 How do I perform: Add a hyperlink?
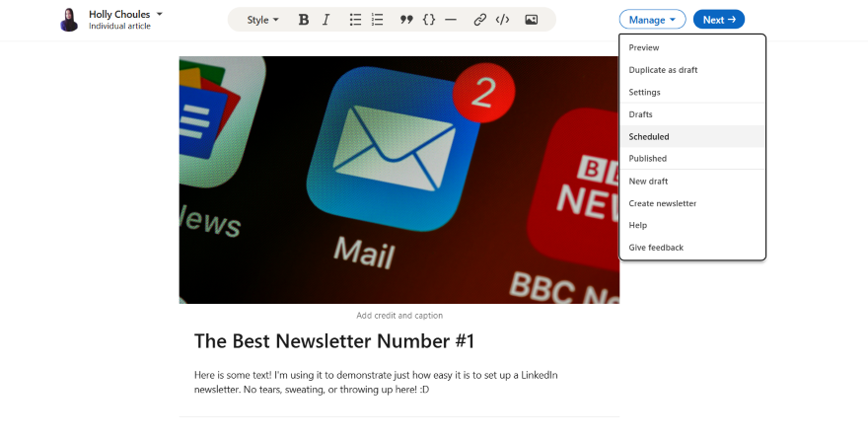point(480,20)
